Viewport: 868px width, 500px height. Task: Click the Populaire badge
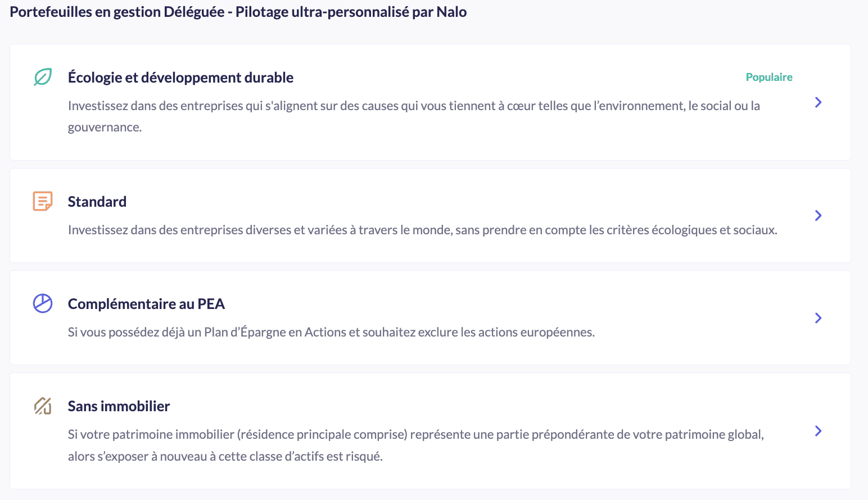pos(769,77)
